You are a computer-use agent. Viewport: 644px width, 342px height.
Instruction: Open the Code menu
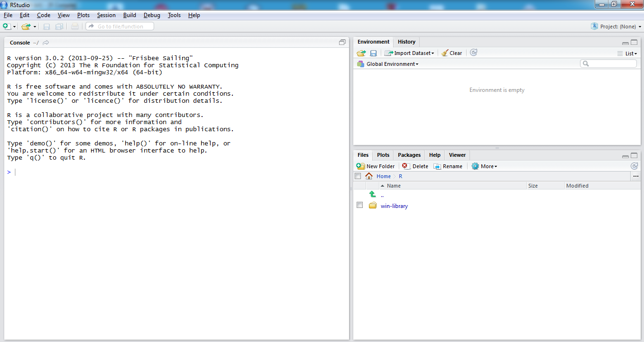[x=44, y=15]
